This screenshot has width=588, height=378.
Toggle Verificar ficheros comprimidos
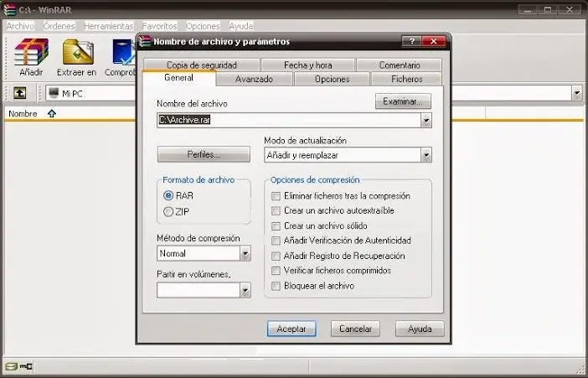(x=276, y=271)
